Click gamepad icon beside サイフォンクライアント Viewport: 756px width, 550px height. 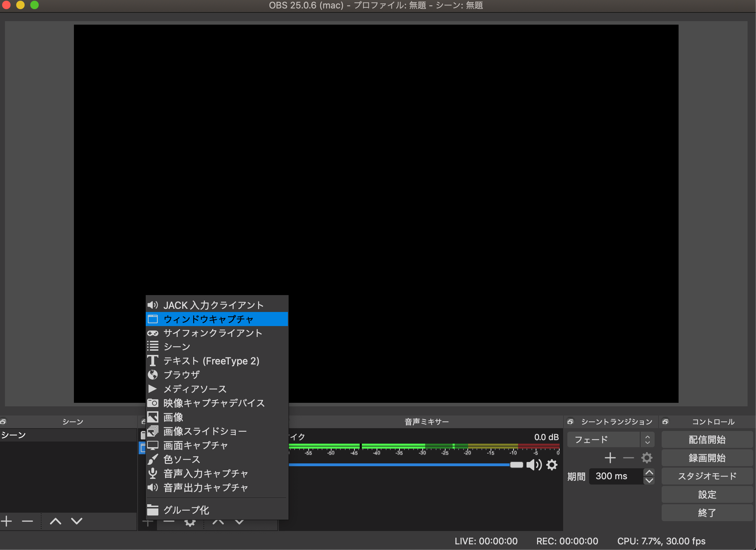click(153, 333)
